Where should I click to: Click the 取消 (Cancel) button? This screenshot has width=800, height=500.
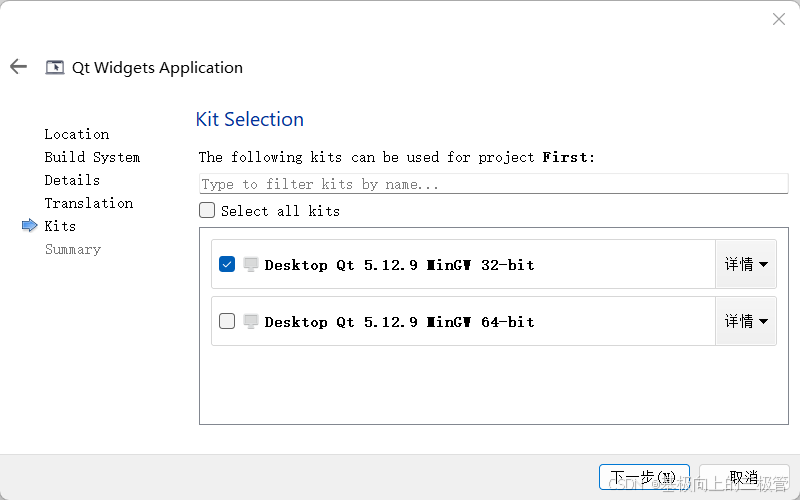(x=744, y=478)
